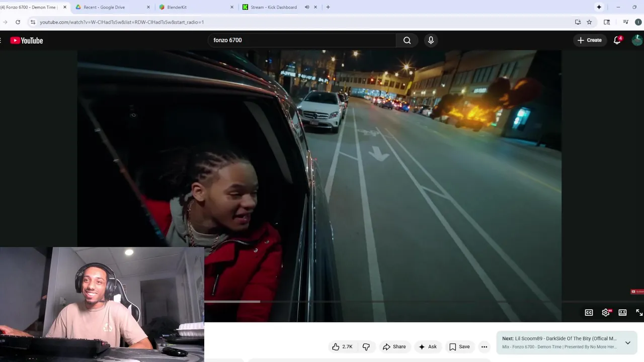The height and width of the screenshot is (362, 644).
Task: Close the BlenderKit tab
Action: point(232,7)
